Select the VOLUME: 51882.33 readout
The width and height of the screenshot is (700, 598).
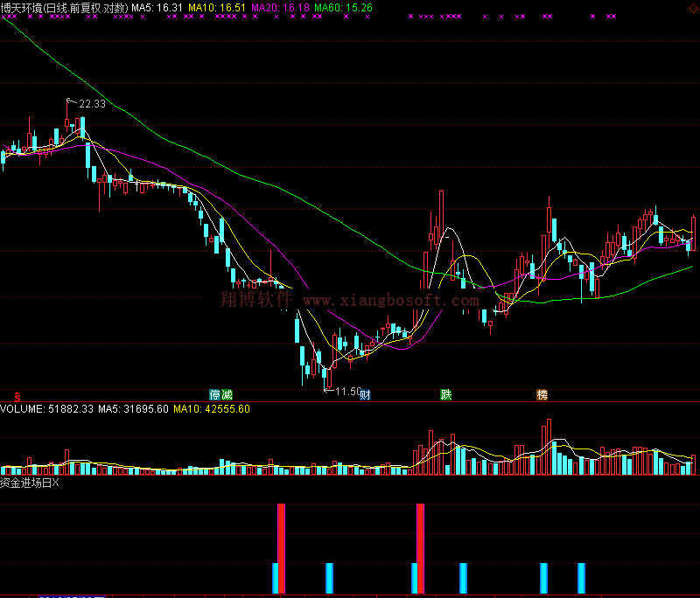pos(47,409)
